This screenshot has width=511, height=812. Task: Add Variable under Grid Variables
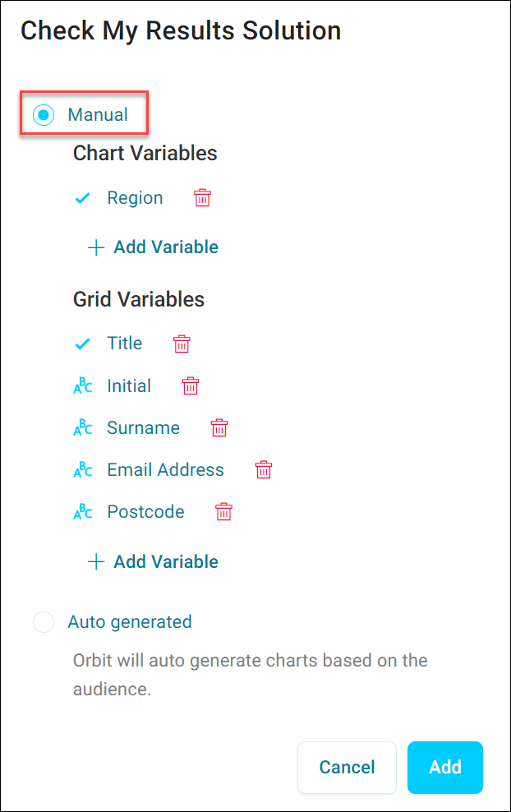[153, 562]
